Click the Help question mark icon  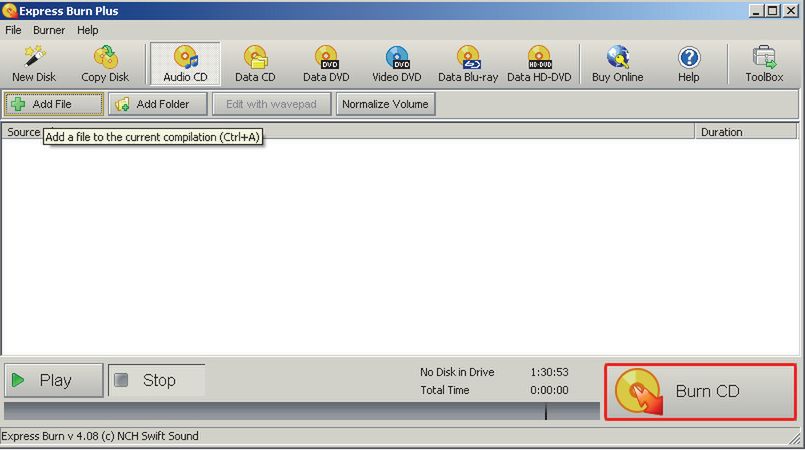[x=688, y=57]
